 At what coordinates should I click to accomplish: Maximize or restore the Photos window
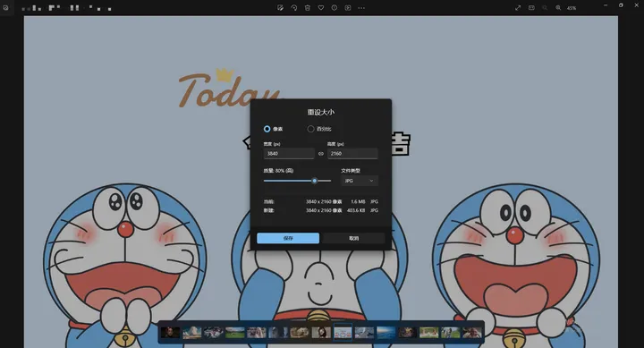(x=621, y=5)
